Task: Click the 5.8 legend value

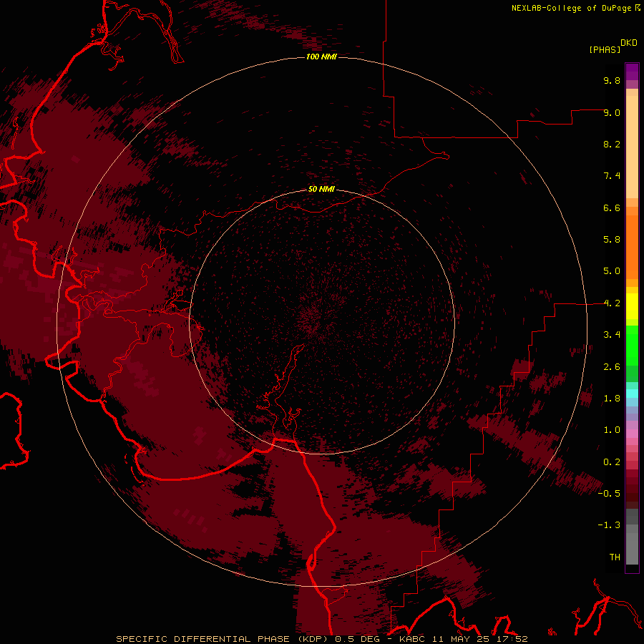Action: click(x=612, y=240)
